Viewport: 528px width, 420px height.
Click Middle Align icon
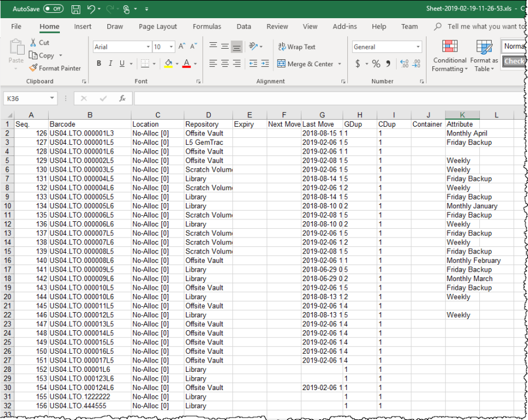click(225, 46)
